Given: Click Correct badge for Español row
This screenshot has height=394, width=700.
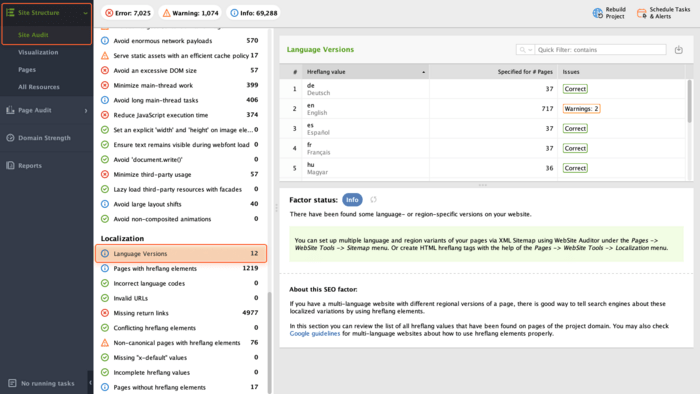Looking at the screenshot, I should [x=575, y=129].
